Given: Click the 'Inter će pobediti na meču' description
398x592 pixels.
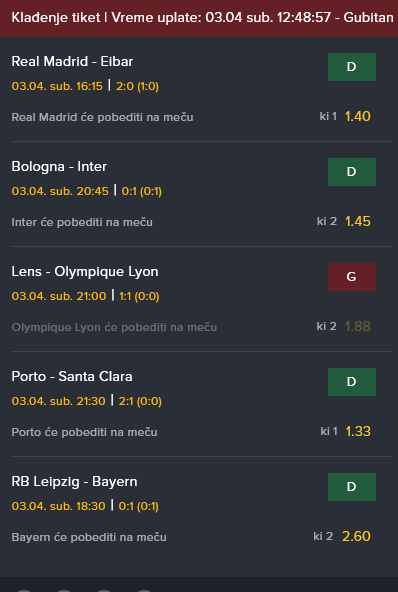Looking at the screenshot, I should (82, 222).
